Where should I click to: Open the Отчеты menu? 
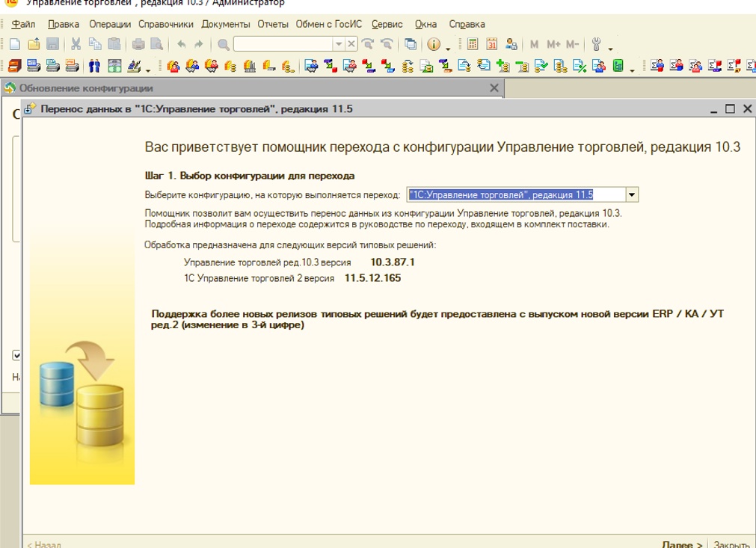coord(273,24)
